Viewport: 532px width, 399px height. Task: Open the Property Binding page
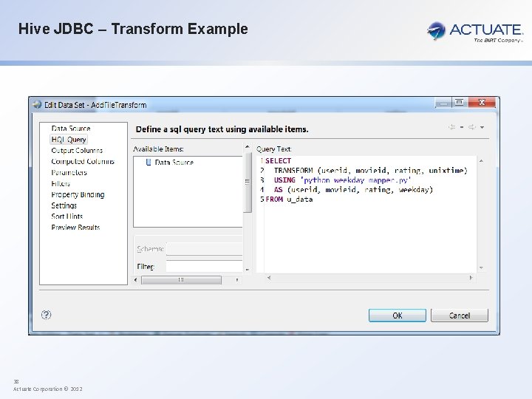pos(78,194)
